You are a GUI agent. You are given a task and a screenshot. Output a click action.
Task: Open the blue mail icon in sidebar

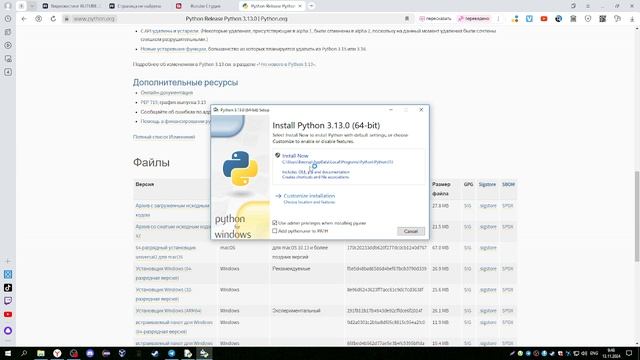point(8,274)
